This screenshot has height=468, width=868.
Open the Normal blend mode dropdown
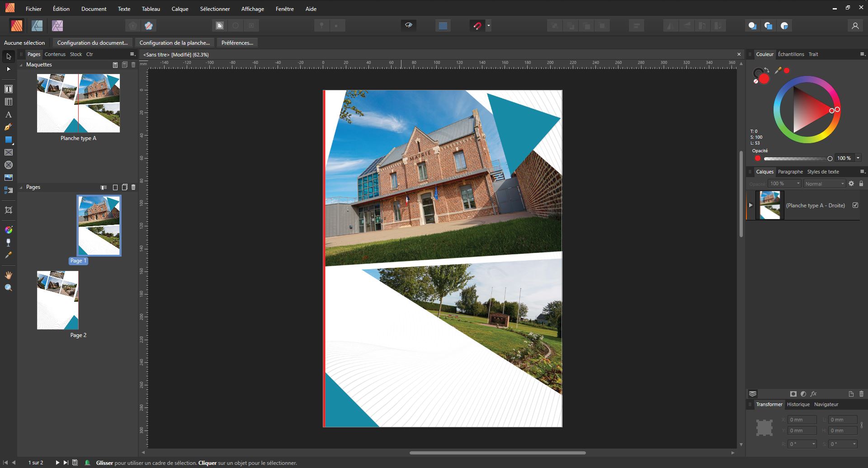825,183
